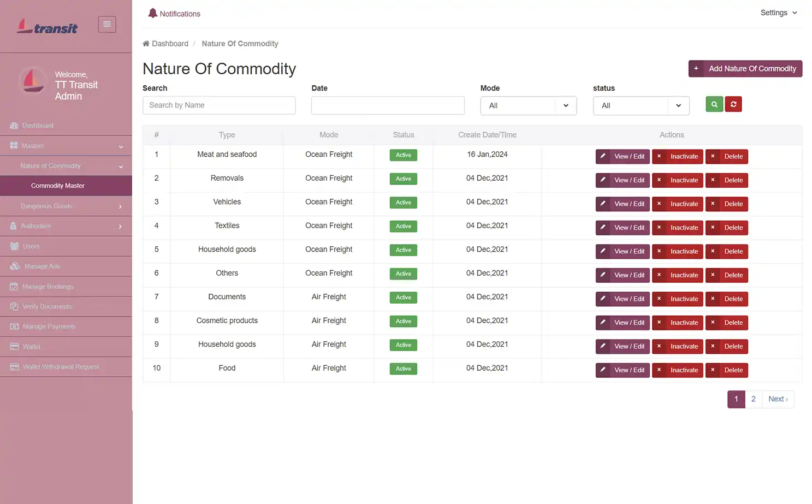Click the Manage Ads sidebar icon
Screen dimensions: 812x504
(x=15, y=266)
